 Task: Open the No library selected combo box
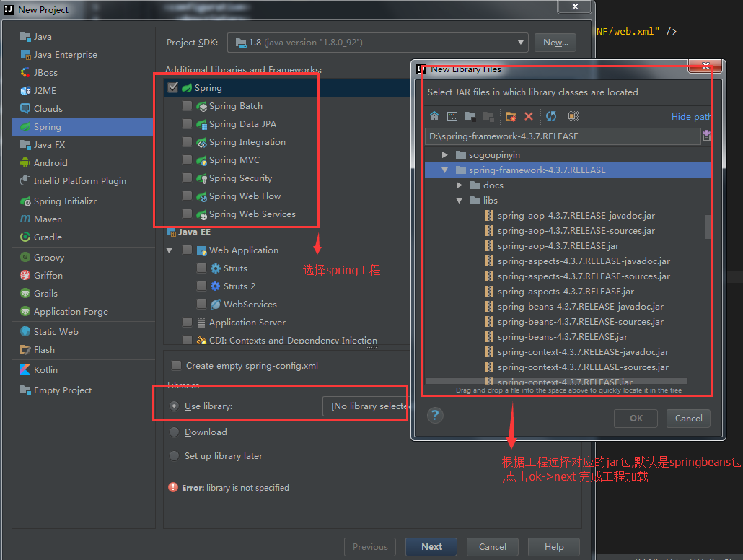click(x=365, y=406)
